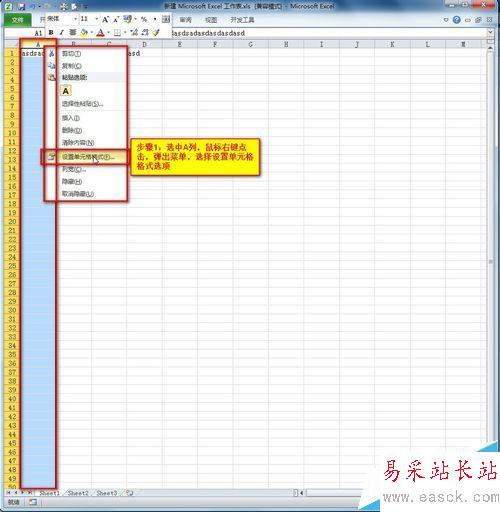This screenshot has height=512, width=500.
Task: Click the 'A' paste option icon
Action: pyautogui.click(x=66, y=91)
